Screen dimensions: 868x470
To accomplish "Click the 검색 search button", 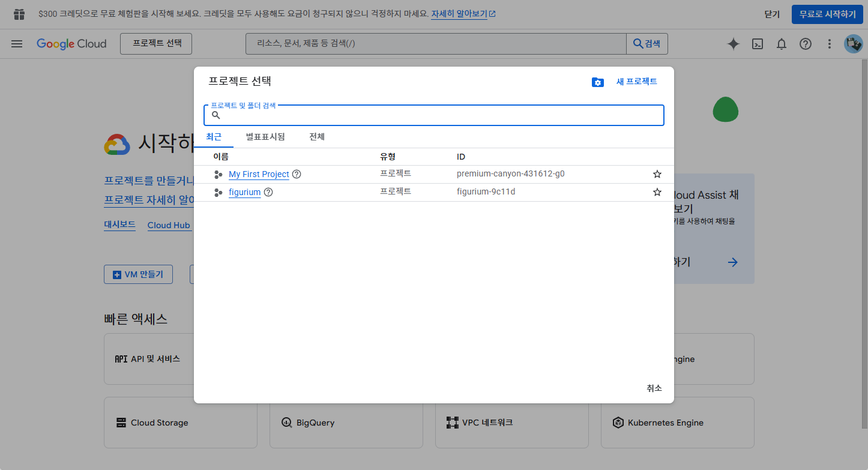I will (647, 44).
